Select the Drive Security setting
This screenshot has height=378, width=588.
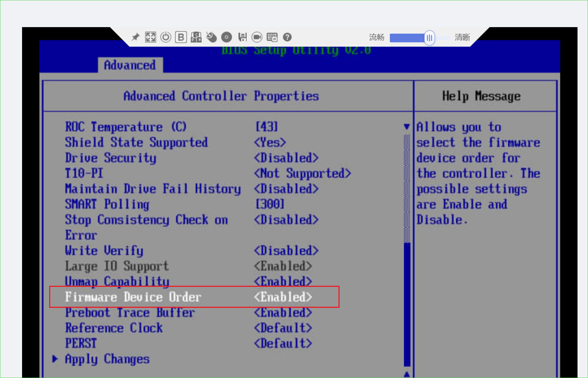pyautogui.click(x=111, y=158)
